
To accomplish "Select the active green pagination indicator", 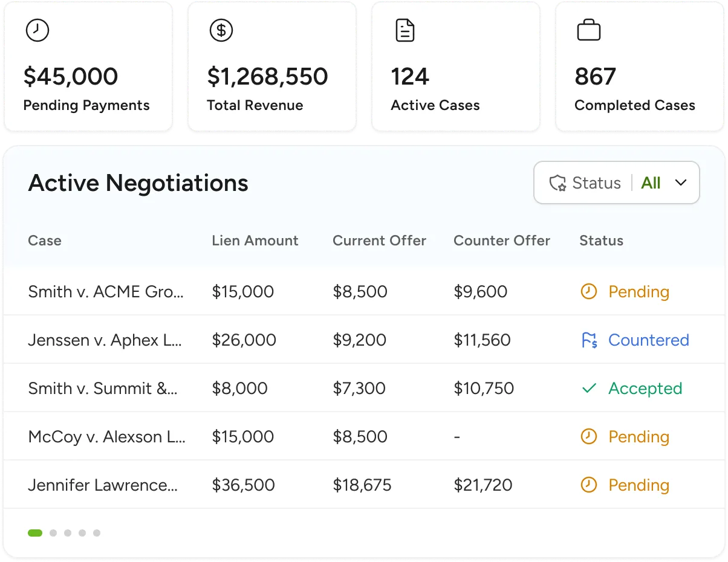I will [35, 533].
